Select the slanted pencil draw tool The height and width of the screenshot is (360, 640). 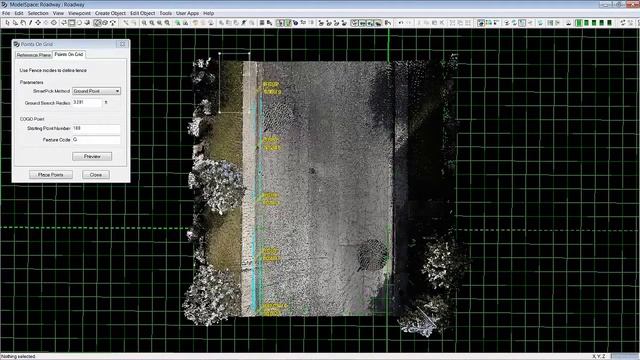click(30, 23)
